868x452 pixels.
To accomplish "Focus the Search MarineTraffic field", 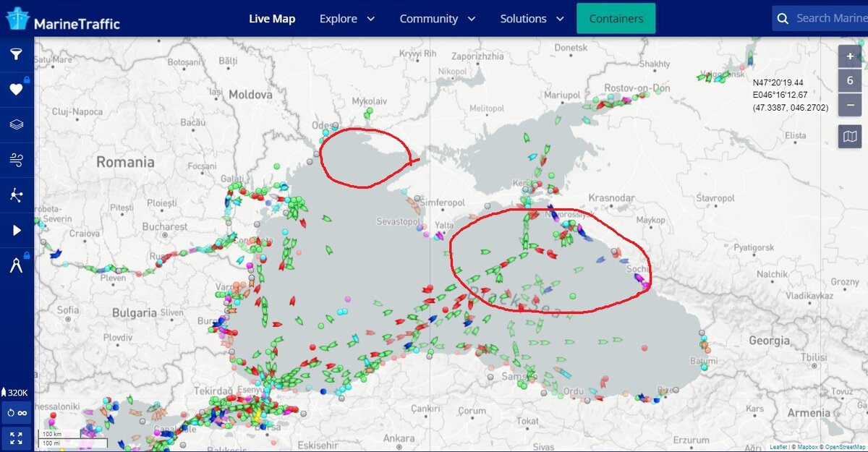I will (x=820, y=18).
